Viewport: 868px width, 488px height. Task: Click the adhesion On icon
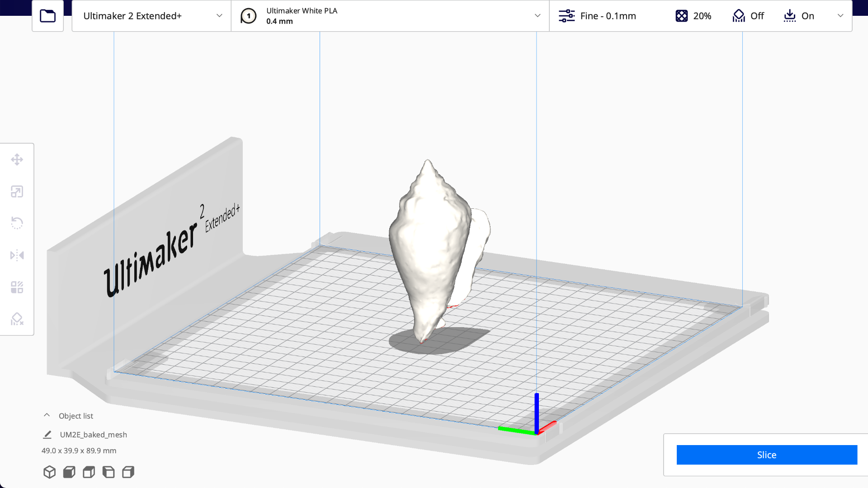790,16
